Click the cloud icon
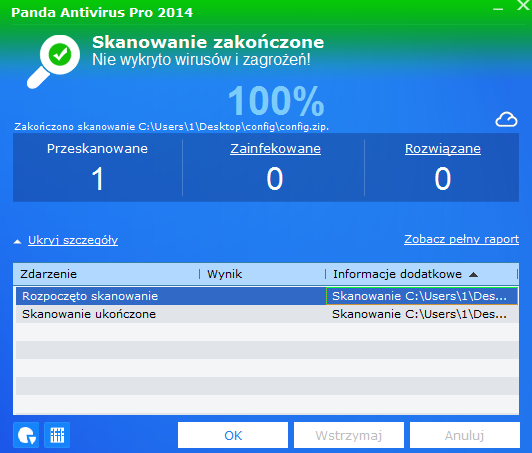 click(506, 119)
